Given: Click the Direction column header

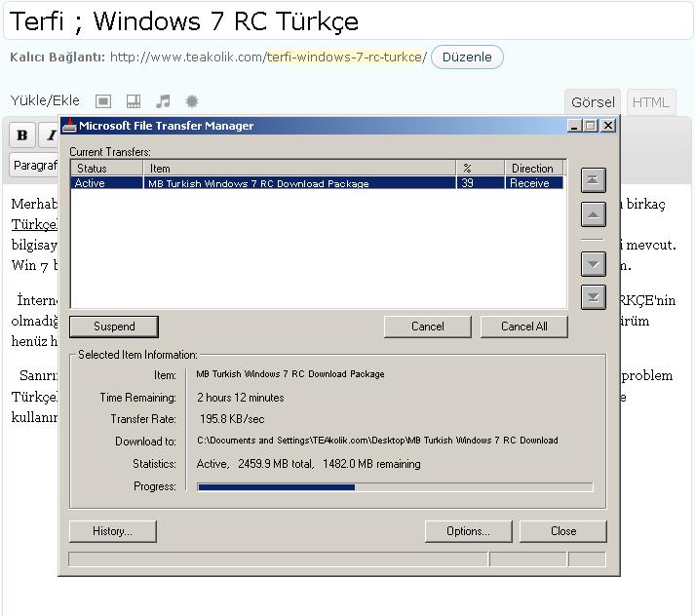Looking at the screenshot, I should coord(534,169).
